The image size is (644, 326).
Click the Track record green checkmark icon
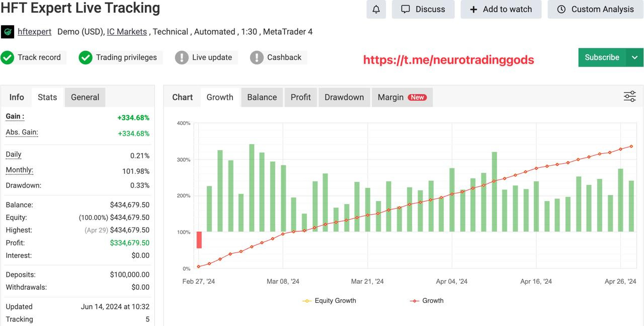(x=8, y=57)
